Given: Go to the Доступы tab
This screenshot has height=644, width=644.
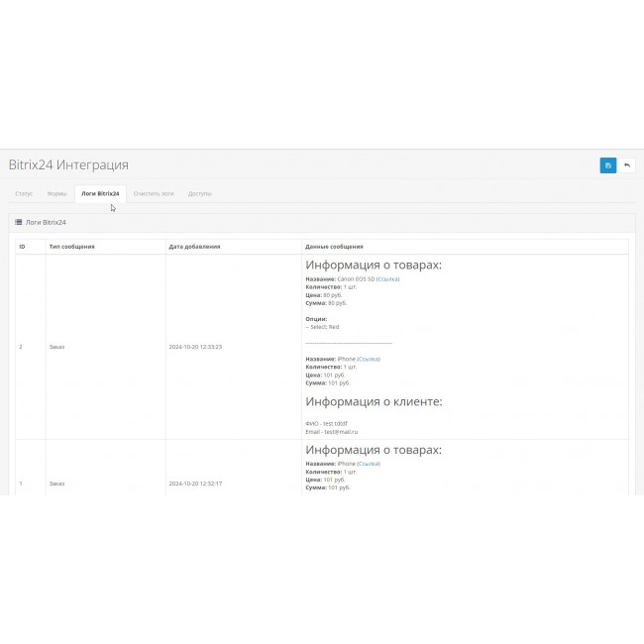Looking at the screenshot, I should point(199,193).
